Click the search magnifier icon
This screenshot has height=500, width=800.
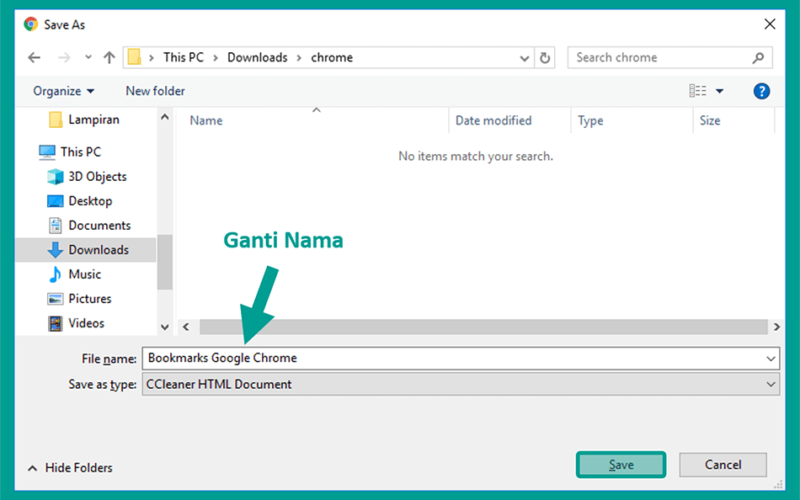point(758,58)
